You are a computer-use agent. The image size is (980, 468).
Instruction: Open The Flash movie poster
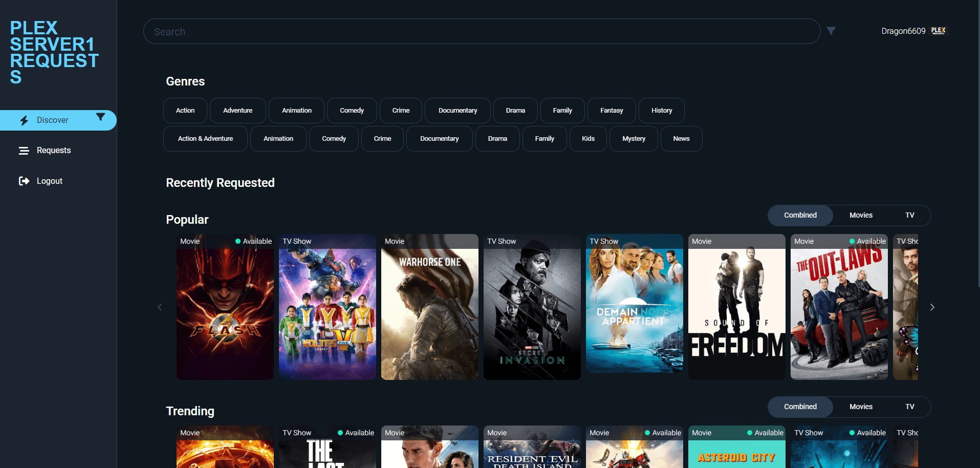pos(225,312)
